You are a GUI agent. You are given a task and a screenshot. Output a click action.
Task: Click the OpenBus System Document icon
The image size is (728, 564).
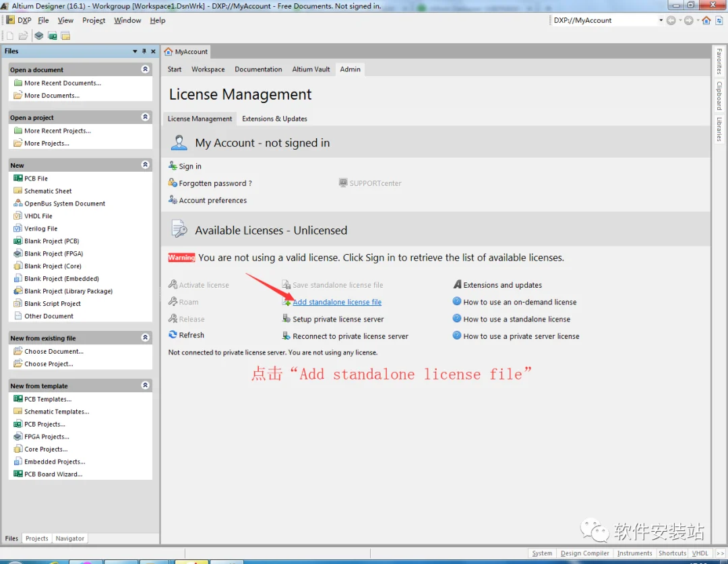click(18, 203)
